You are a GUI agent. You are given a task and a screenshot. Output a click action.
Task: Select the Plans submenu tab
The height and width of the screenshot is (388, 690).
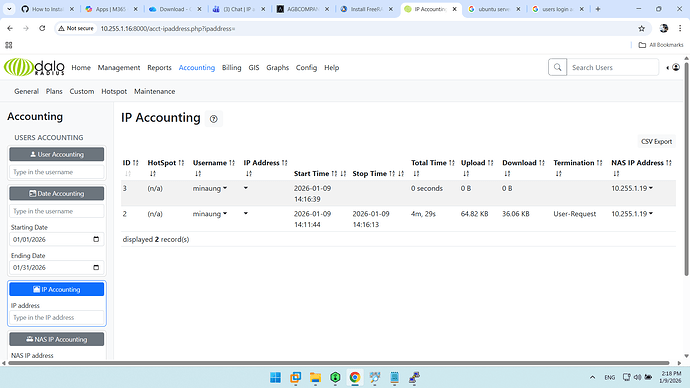54,92
